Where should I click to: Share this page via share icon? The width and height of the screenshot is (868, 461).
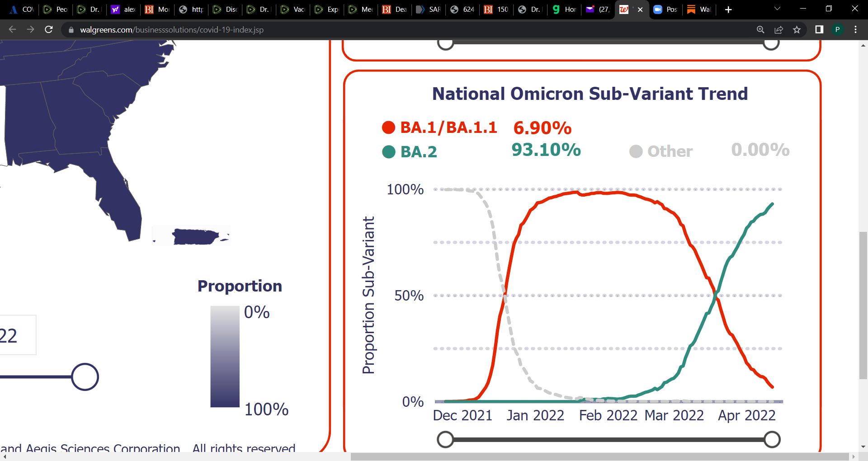pyautogui.click(x=778, y=29)
